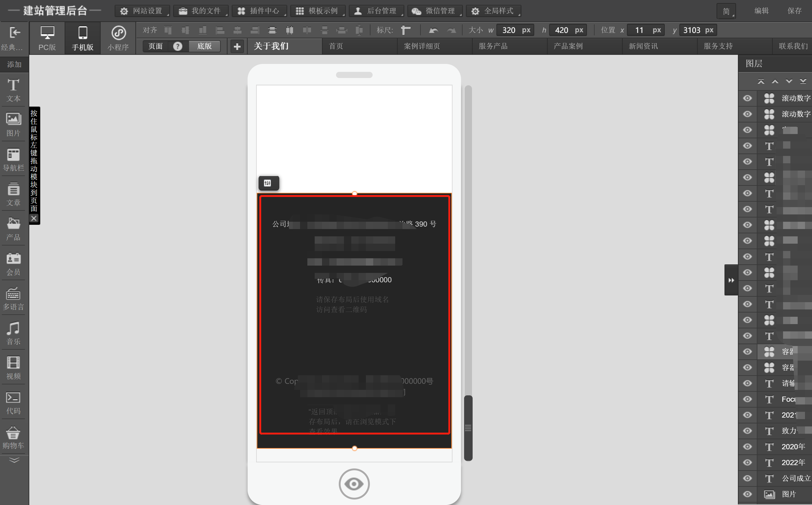Switch to the 首页 page tab
The height and width of the screenshot is (505, 812).
336,46
